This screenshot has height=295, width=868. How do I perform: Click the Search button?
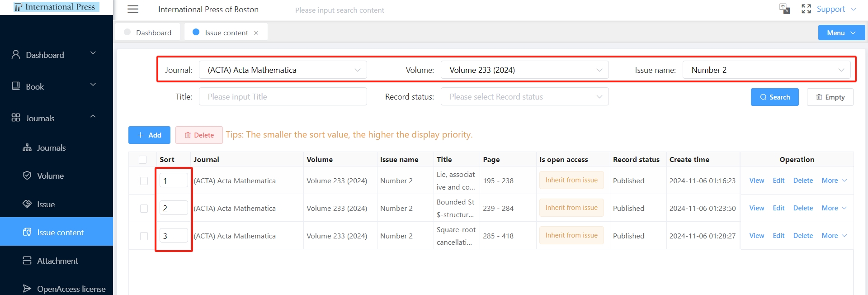click(775, 97)
